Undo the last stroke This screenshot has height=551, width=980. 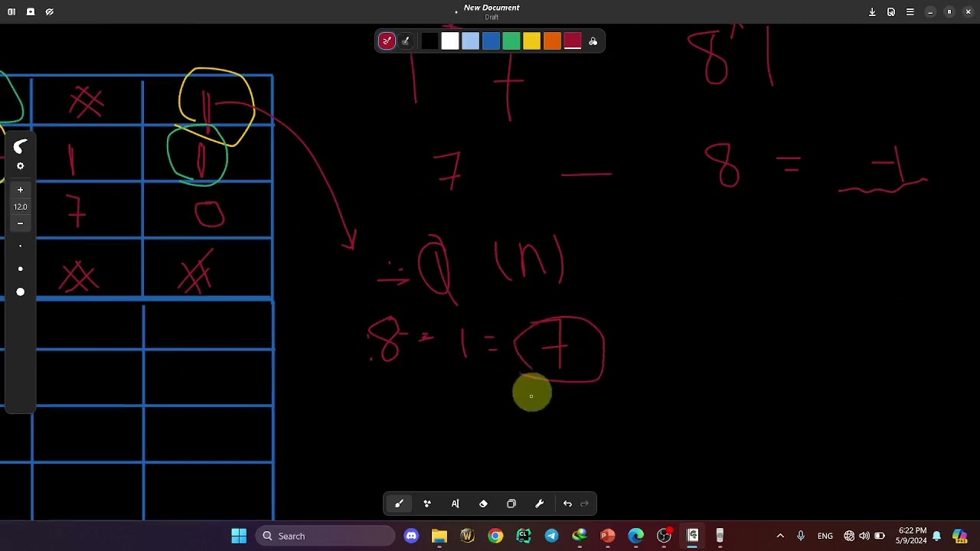tap(567, 504)
